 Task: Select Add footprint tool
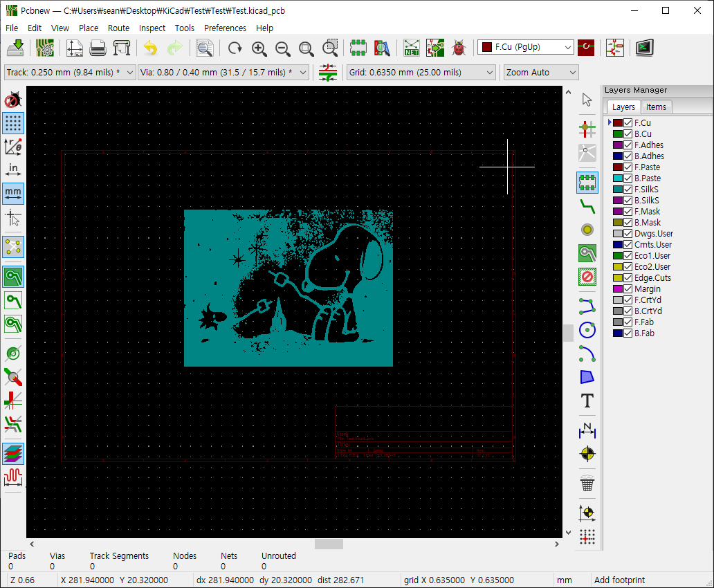pyautogui.click(x=587, y=182)
